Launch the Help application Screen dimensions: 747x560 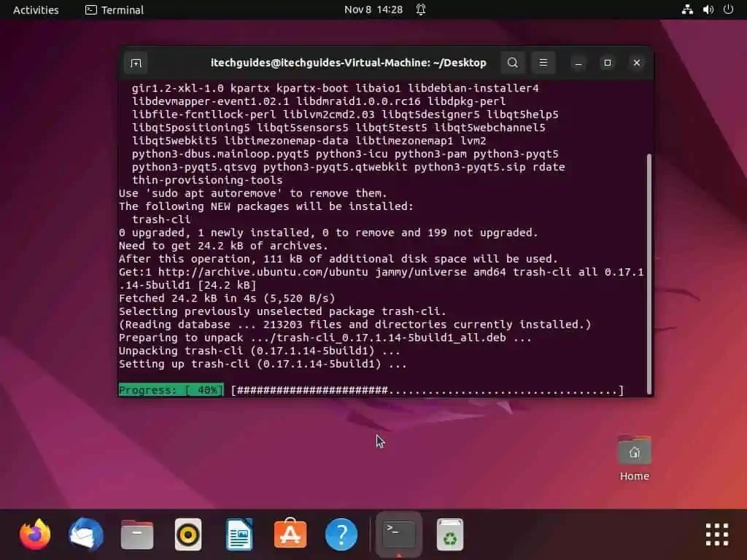341,534
